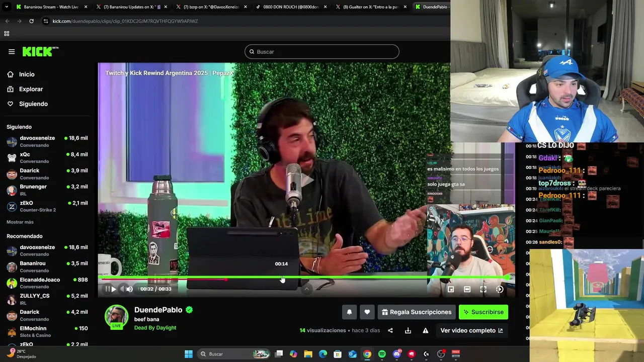Open the player settings icon
The width and height of the screenshot is (644, 362).
pyautogui.click(x=500, y=289)
